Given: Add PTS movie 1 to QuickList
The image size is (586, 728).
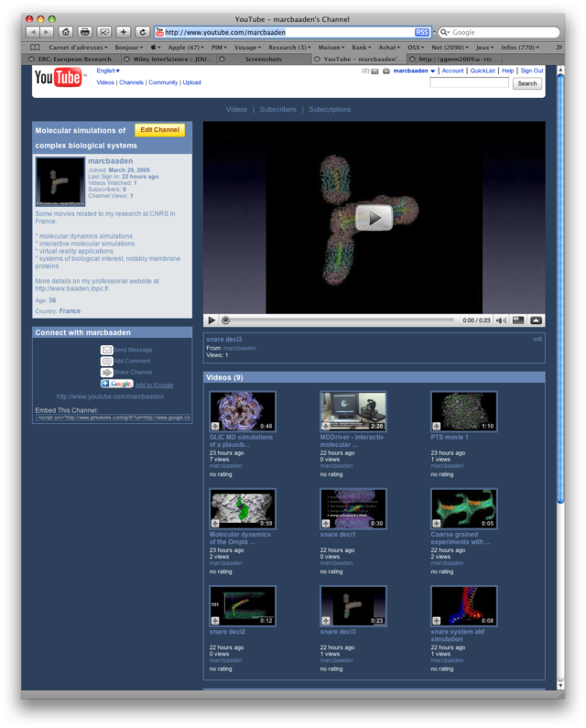Looking at the screenshot, I should click(437, 426).
